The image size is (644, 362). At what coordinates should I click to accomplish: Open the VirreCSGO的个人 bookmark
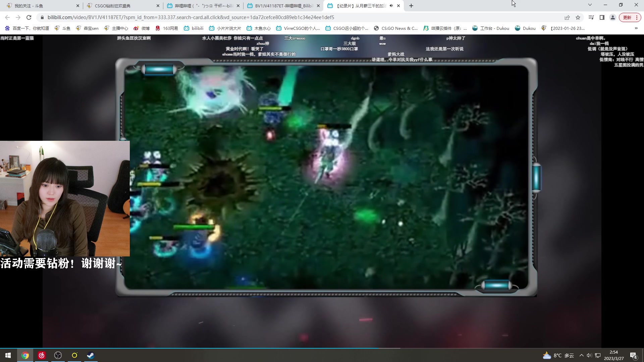click(298, 28)
